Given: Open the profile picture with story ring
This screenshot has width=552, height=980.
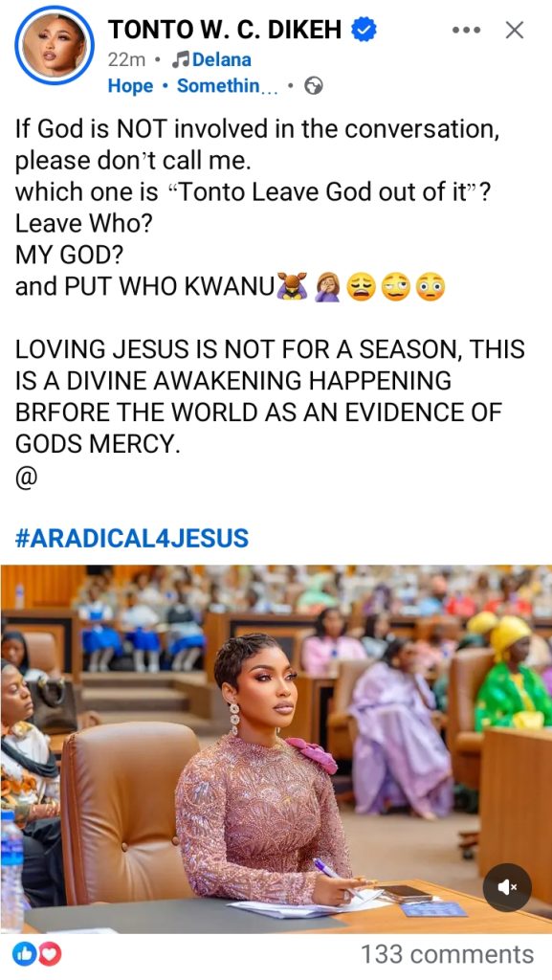Looking at the screenshot, I should tap(54, 44).
